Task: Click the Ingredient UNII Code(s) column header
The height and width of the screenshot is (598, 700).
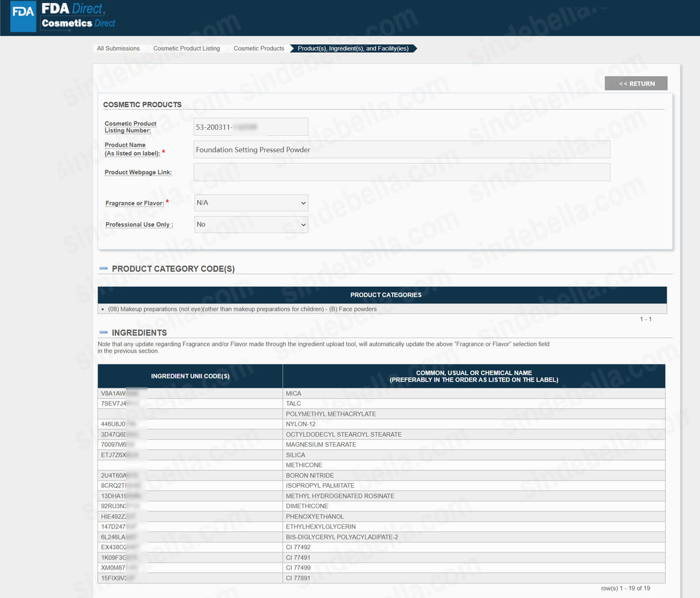Action: click(x=190, y=376)
